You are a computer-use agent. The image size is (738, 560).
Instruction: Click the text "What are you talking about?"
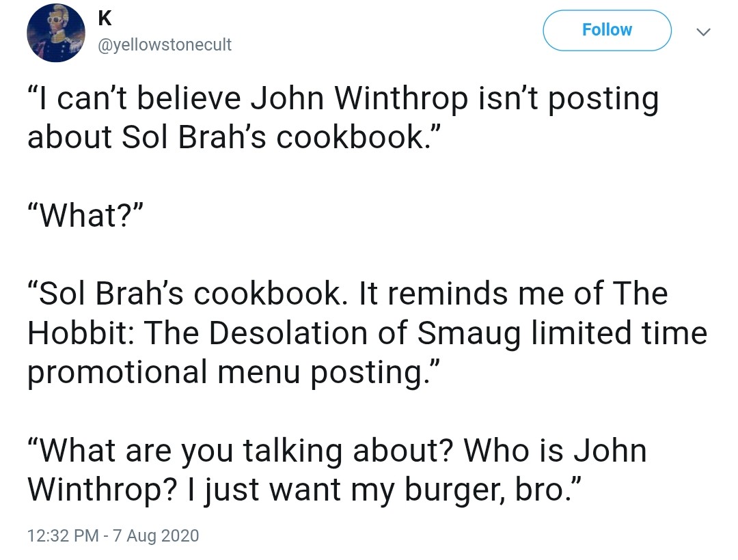tap(240, 451)
